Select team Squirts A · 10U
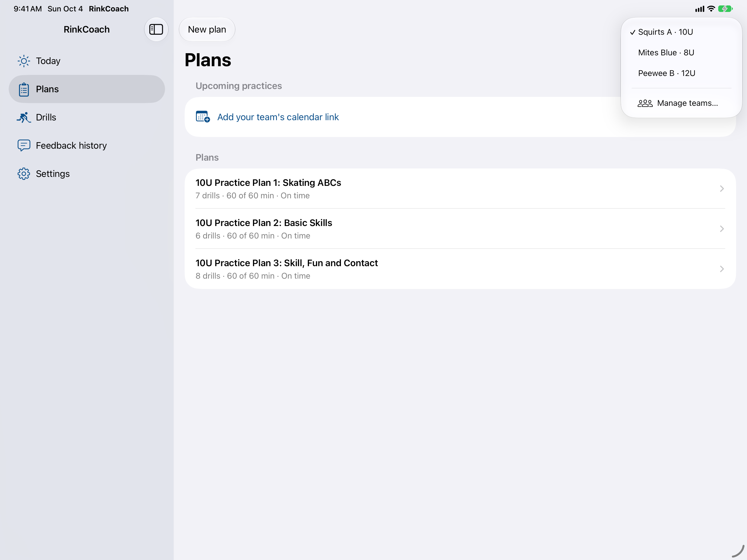 click(681, 32)
